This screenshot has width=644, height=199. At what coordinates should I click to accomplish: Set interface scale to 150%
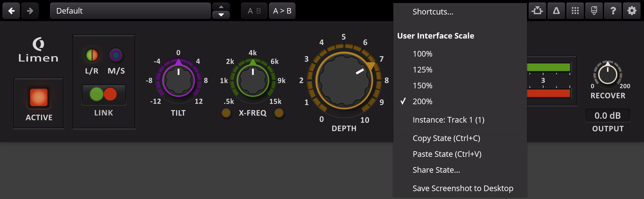click(x=460, y=86)
